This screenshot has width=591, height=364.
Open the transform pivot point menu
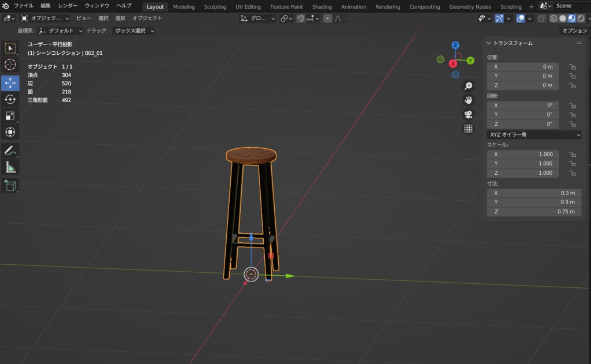286,18
